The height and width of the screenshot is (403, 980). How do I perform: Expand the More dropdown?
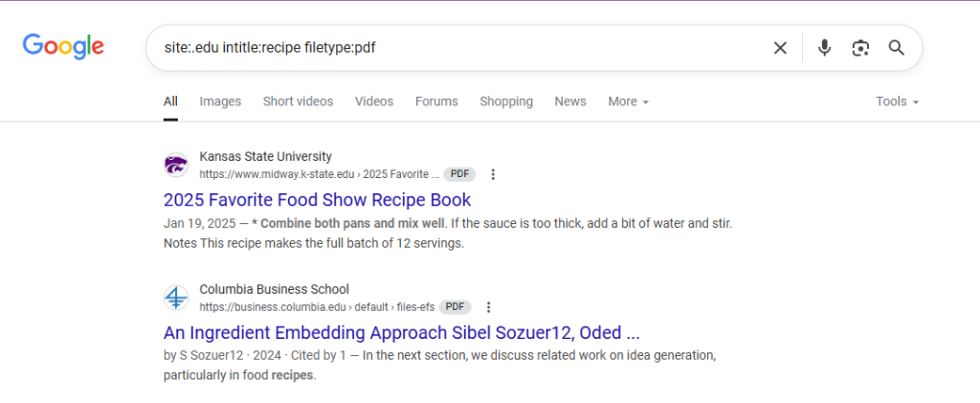point(628,101)
